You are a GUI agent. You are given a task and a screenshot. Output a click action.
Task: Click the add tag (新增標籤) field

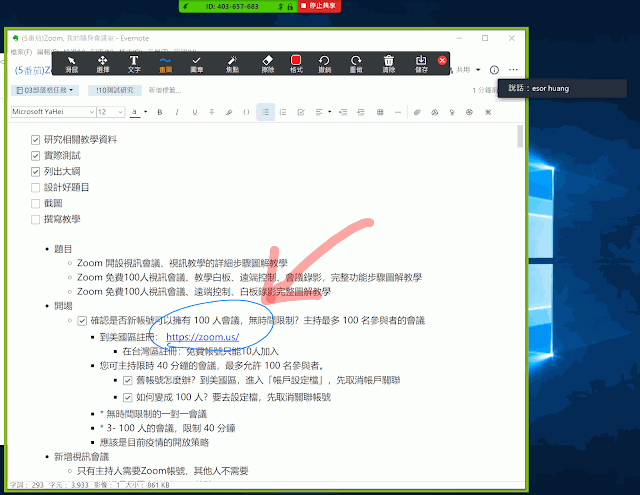point(164,90)
